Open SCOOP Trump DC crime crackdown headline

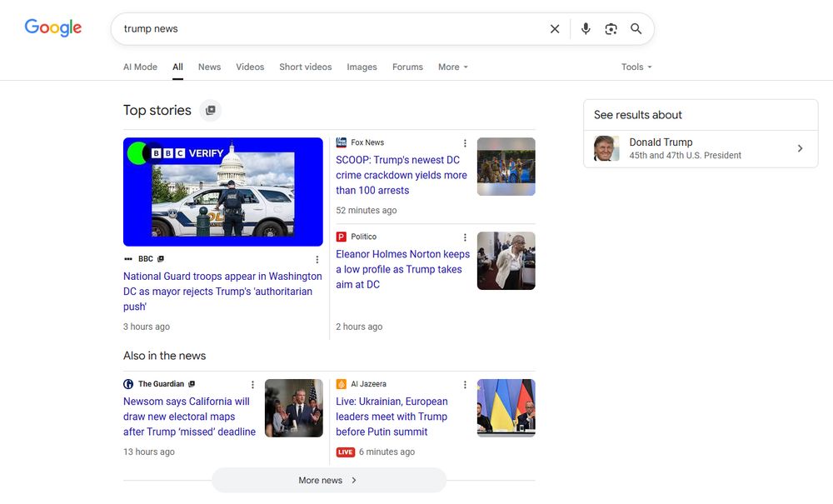(x=402, y=175)
